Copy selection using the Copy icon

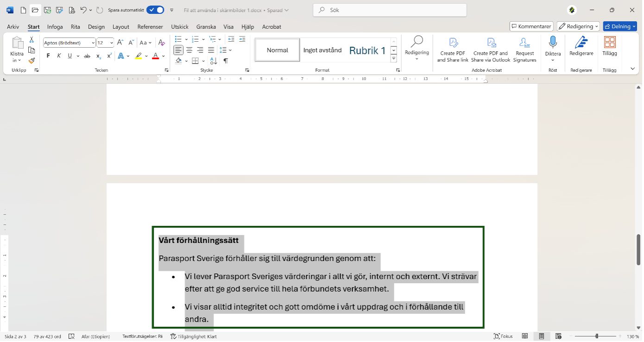click(x=32, y=50)
